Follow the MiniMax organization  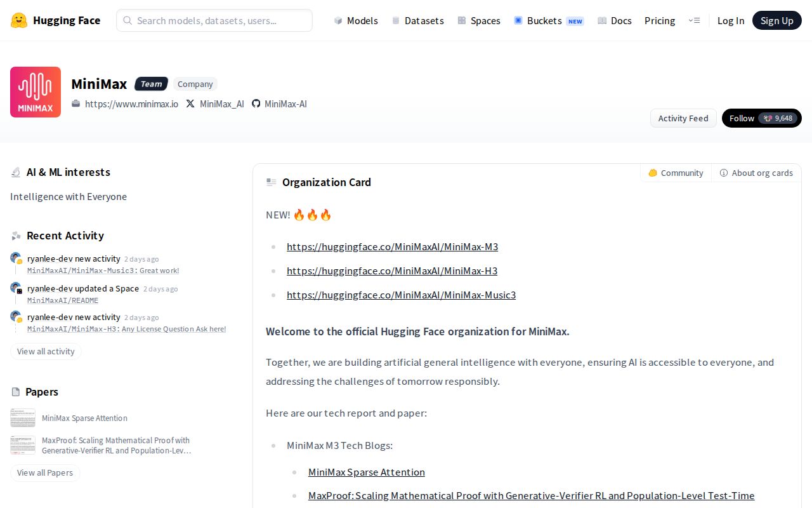coord(742,118)
